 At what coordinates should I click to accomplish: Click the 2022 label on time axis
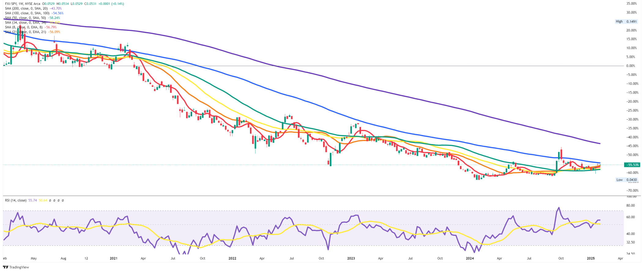tap(233, 259)
